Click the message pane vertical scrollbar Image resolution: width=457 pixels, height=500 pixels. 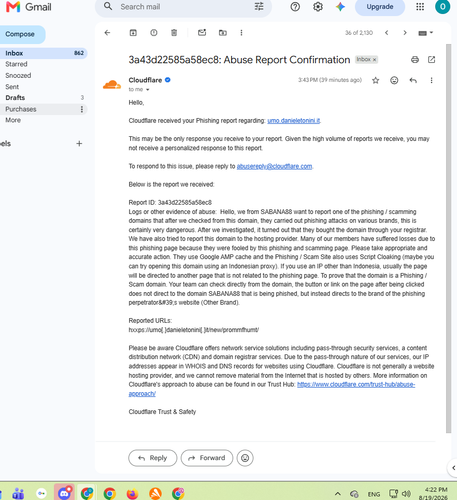[x=449, y=238]
